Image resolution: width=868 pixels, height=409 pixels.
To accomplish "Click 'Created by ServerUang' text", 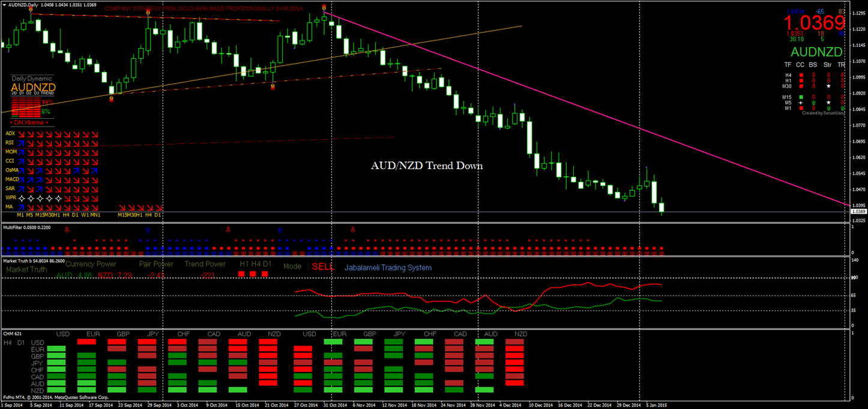I will pyautogui.click(x=823, y=113).
